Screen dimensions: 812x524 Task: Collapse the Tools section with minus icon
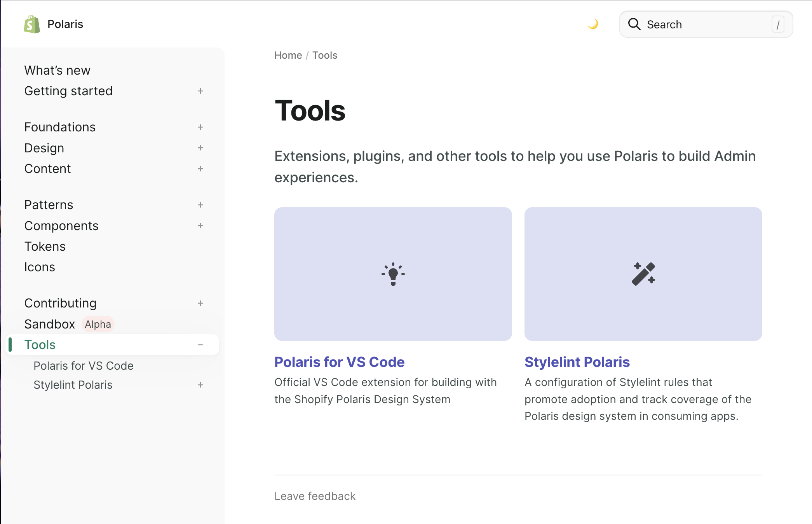(x=200, y=345)
